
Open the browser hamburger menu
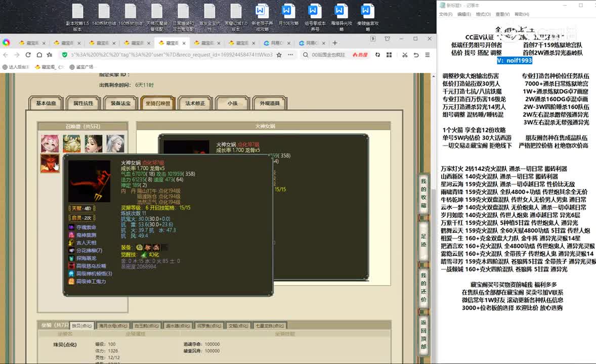point(428,55)
